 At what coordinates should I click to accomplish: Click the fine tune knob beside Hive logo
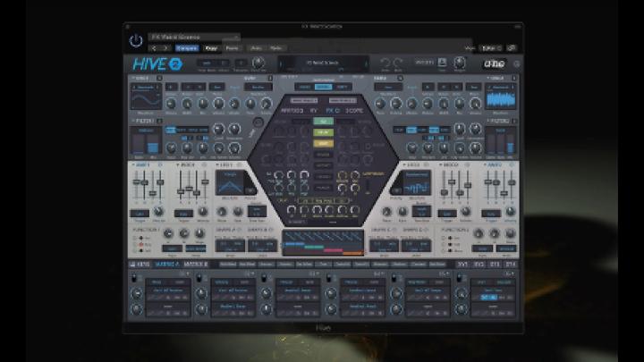258,63
